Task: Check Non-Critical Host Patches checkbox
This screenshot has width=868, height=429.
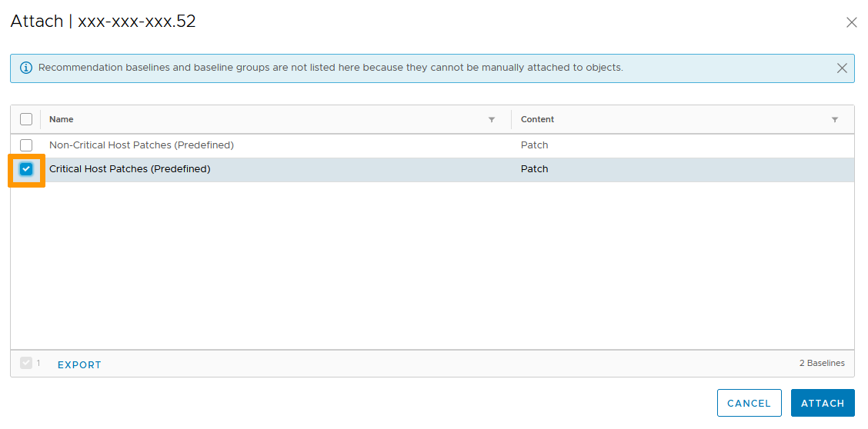Action: (26, 145)
